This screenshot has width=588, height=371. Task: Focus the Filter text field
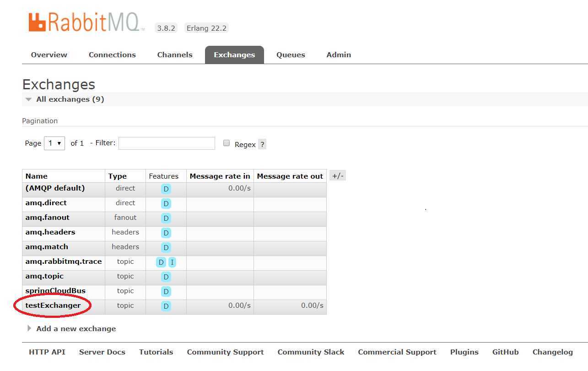(x=167, y=143)
